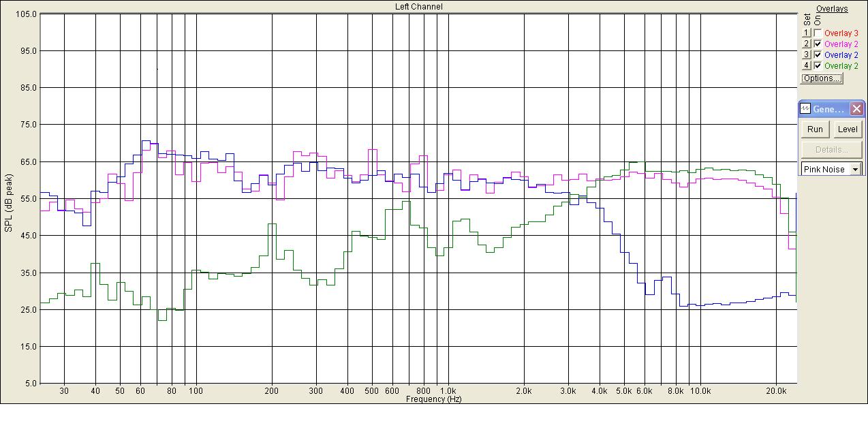Viewport: 868px width, 434px height.
Task: Click the green Overlay 2 label
Action: (x=841, y=65)
